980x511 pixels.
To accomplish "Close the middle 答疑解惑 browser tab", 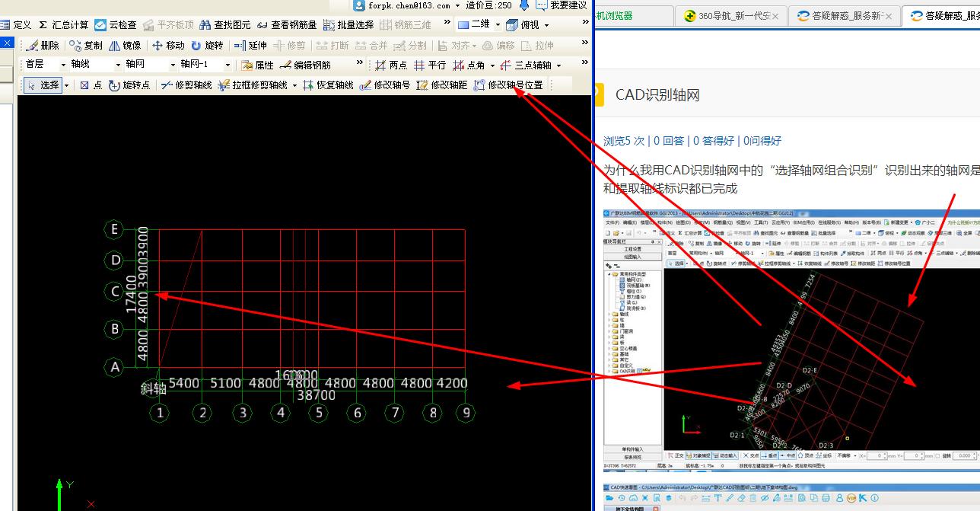I will click(x=889, y=15).
